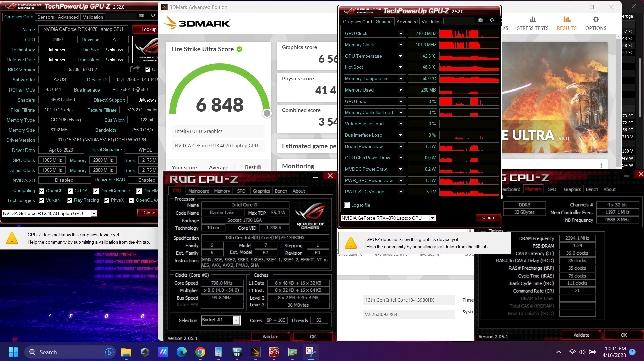Image resolution: width=644 pixels, height=361 pixels.
Task: Switch to Sensors tab in left GPU-Z
Action: [45, 17]
